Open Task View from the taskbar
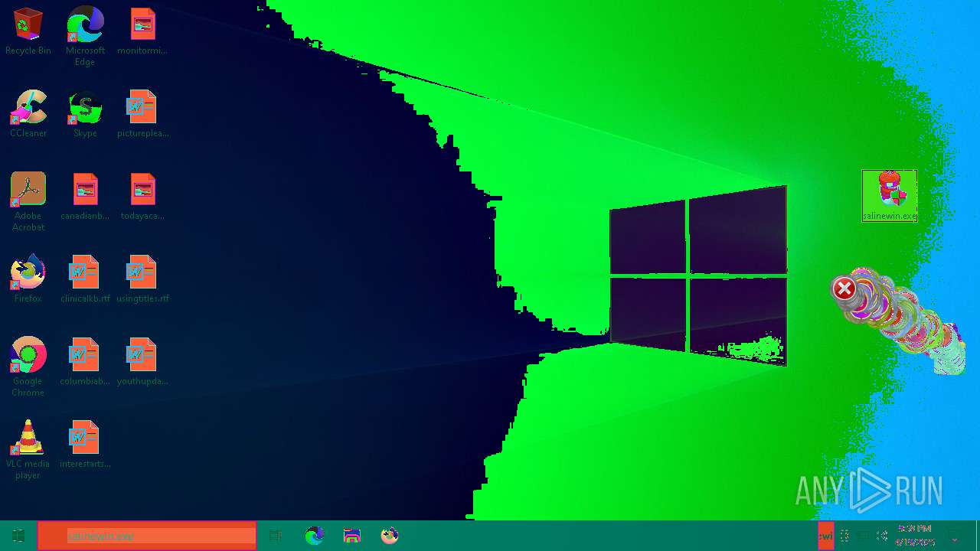 (276, 536)
